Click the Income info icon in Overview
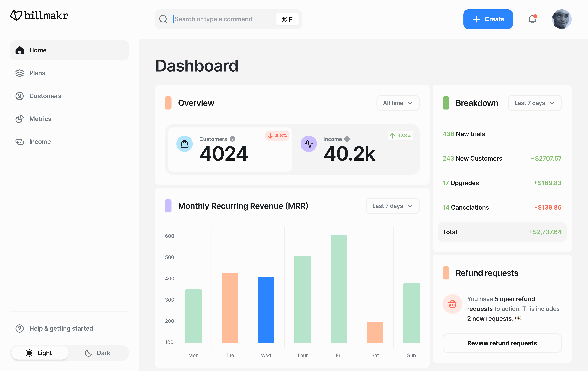 tap(347, 139)
